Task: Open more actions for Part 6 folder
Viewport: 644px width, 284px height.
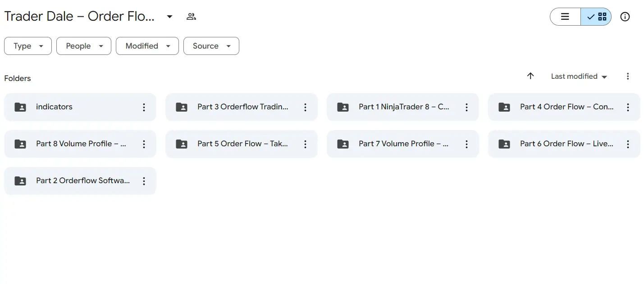Action: coord(628,144)
